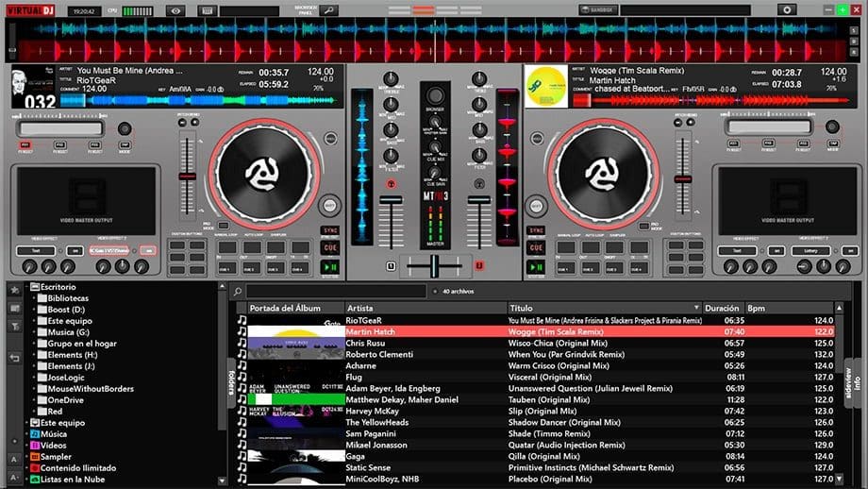Click the right deck pitch slider handle

pos(682,178)
